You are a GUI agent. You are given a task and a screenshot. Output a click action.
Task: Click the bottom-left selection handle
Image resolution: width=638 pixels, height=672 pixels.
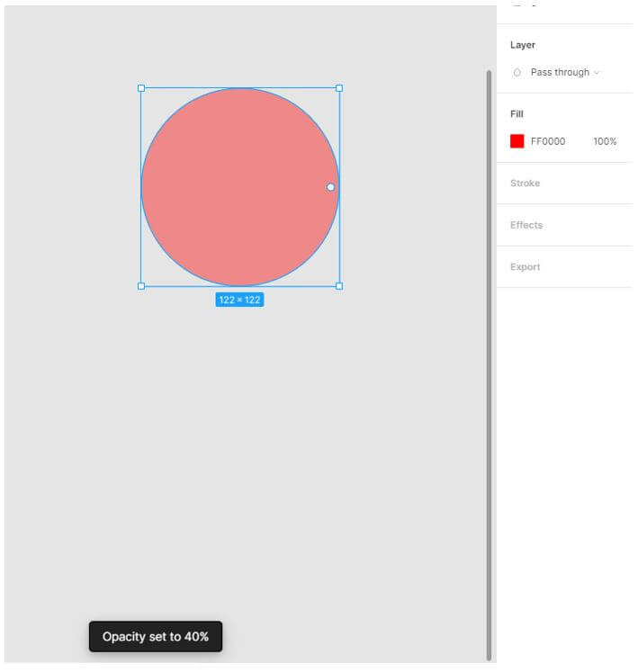141,286
